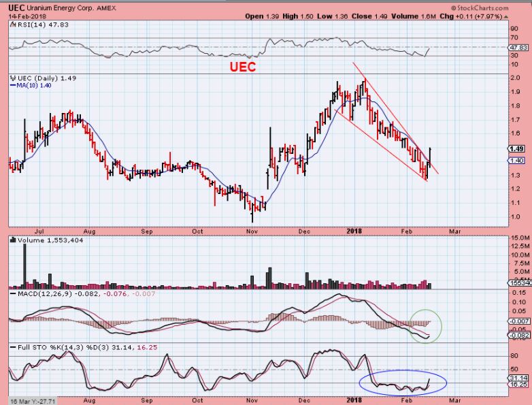Click the 1.6 price axis label
This screenshot has width=532, height=405.
point(516,133)
